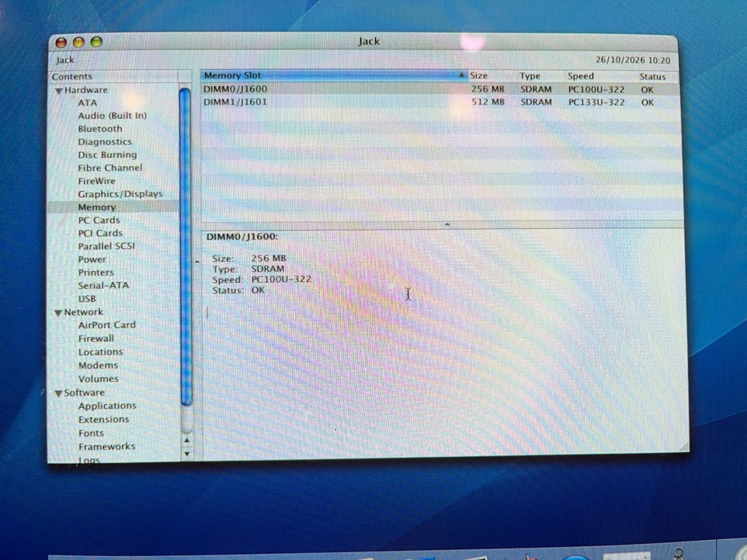Open Fonts under Software
The image size is (747, 560).
coord(91,433)
